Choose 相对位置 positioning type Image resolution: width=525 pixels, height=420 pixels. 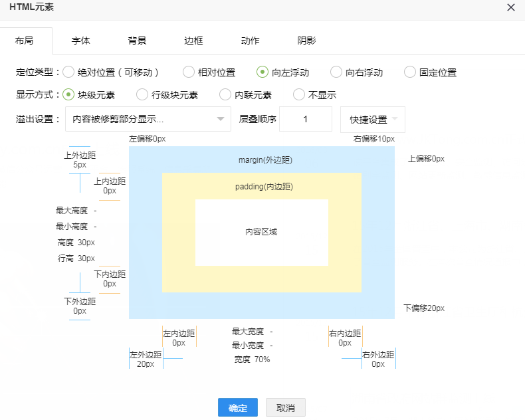tap(189, 72)
